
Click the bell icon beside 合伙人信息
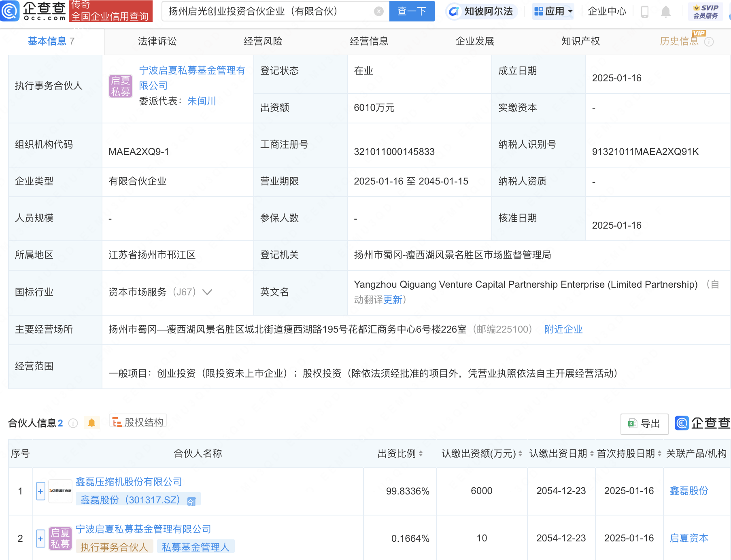(x=92, y=422)
